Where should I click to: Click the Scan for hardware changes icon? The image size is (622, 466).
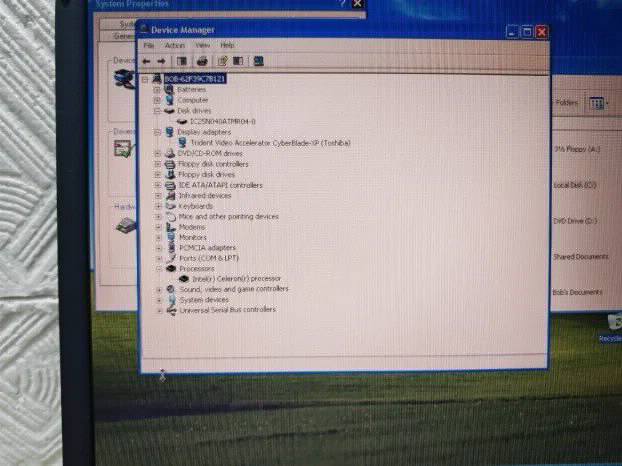(259, 61)
